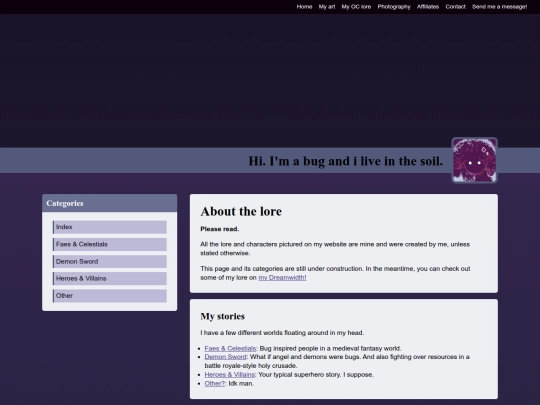Follow the my Dreamwidth! link
Viewport: 540px width, 405px height.
point(282,278)
